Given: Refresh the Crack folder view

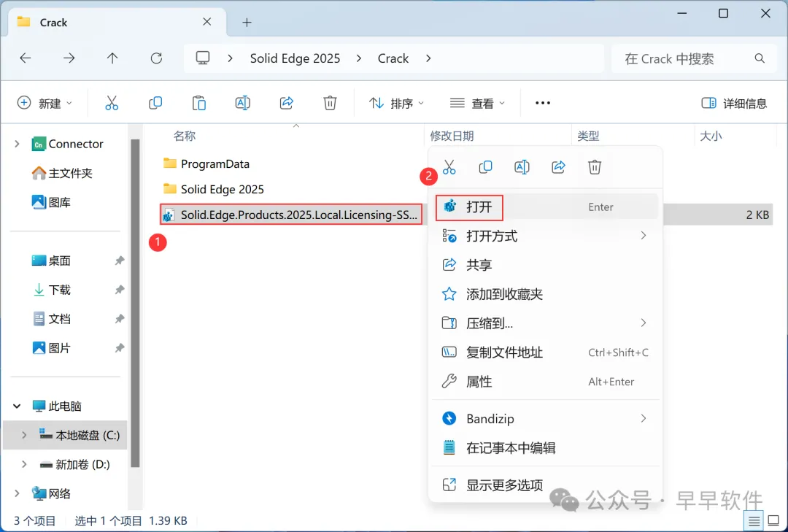Looking at the screenshot, I should click(156, 58).
